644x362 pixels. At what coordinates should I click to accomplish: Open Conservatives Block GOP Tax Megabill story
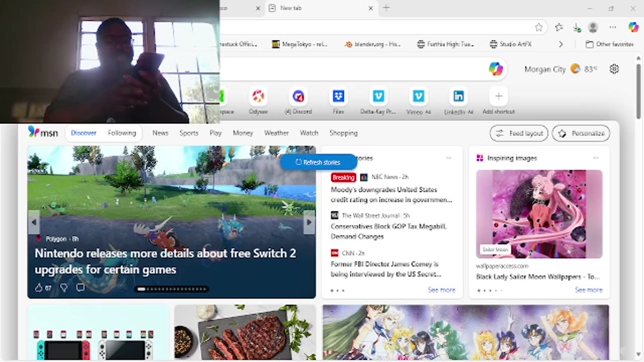coord(388,231)
